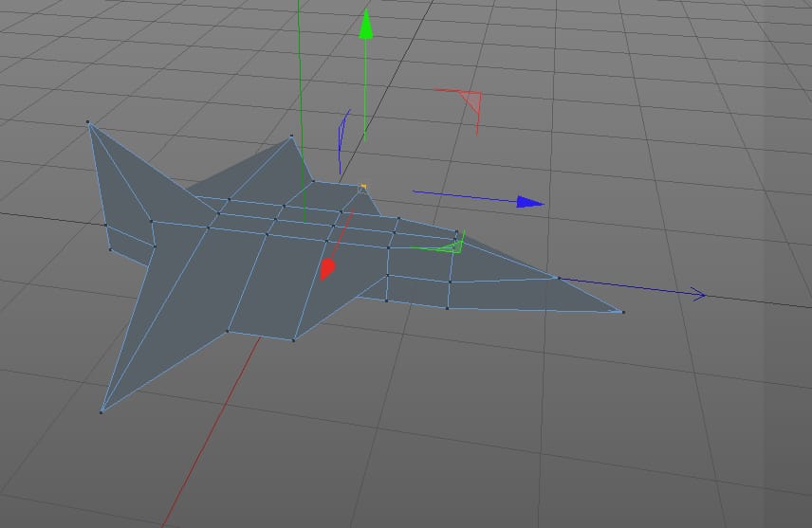Viewport: 812px width, 528px height.
Task: Select the red plane-constraint corner handle
Action: (472, 101)
